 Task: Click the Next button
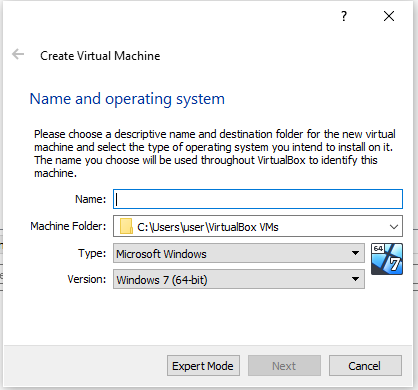[x=284, y=366]
